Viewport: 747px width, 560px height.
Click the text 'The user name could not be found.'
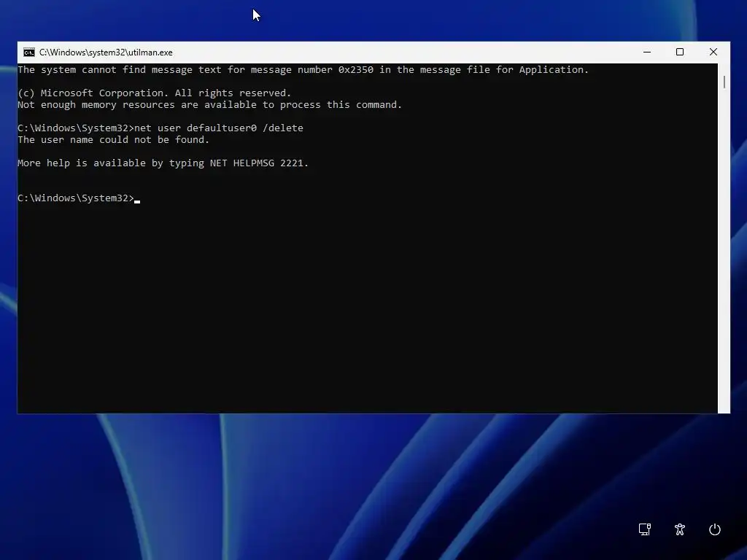point(113,139)
